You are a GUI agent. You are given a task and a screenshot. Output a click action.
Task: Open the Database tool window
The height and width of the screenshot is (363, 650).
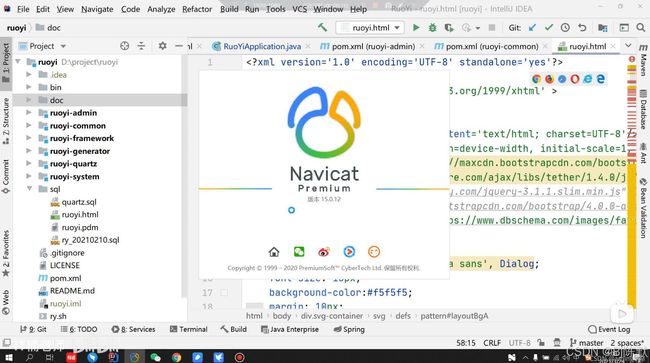click(643, 109)
